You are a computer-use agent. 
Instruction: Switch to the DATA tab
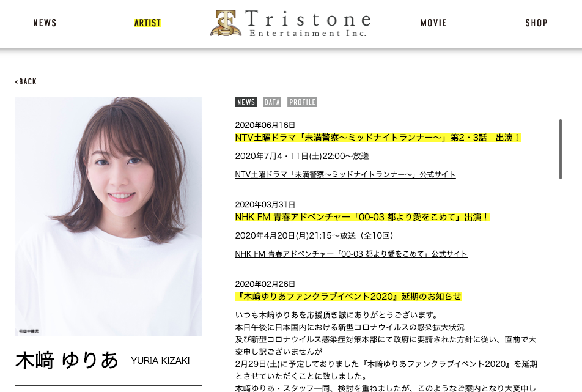point(272,102)
